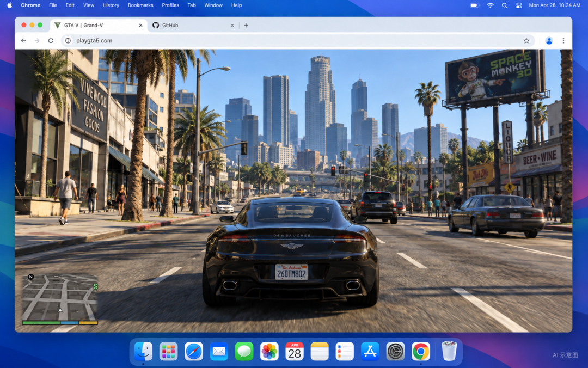The image size is (588, 368).
Task: Open the Calendar showing Apr 28
Action: click(295, 352)
